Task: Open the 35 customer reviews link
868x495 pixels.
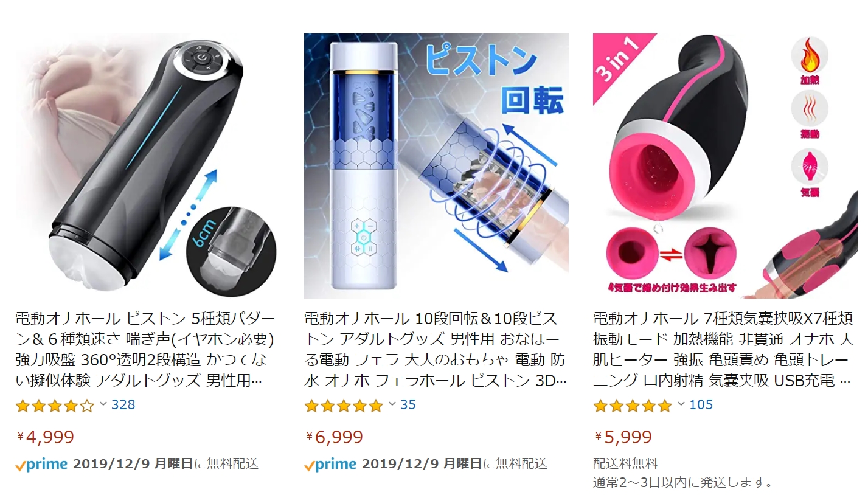Action: click(408, 405)
